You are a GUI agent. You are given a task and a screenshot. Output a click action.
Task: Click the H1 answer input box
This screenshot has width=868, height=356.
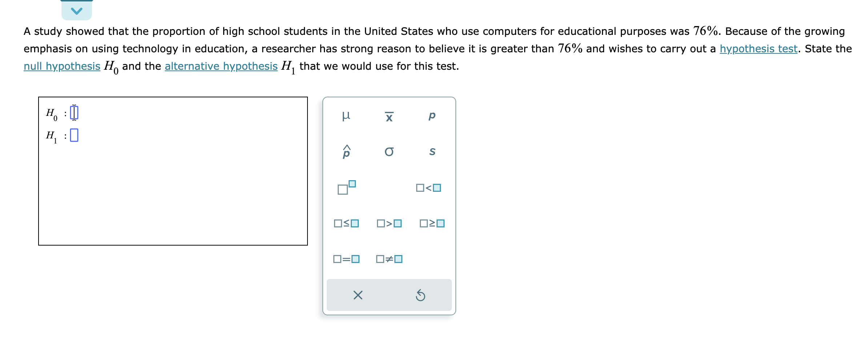(x=74, y=135)
